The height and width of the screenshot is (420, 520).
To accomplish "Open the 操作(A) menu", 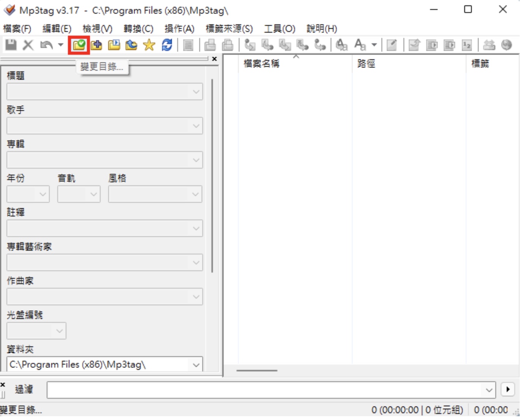I will 180,28.
